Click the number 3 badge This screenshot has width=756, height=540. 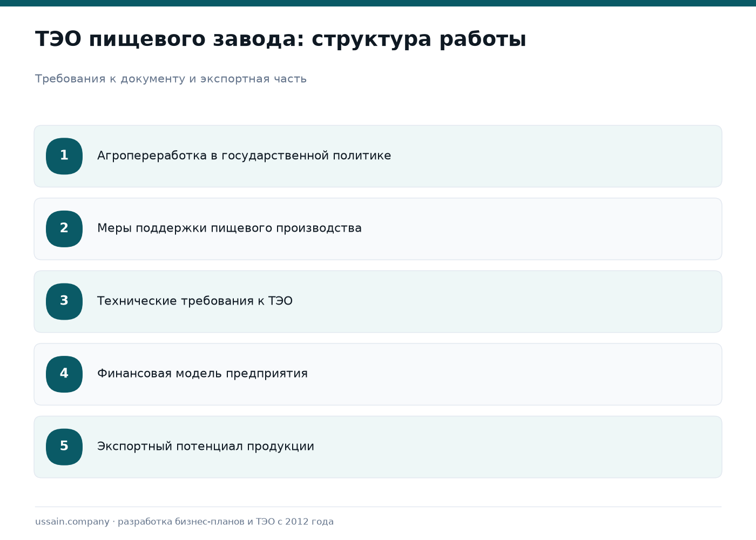(x=64, y=301)
